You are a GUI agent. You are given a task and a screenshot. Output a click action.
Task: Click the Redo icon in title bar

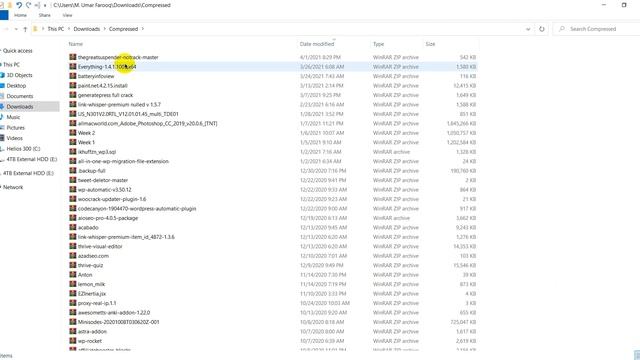click(x=28, y=5)
